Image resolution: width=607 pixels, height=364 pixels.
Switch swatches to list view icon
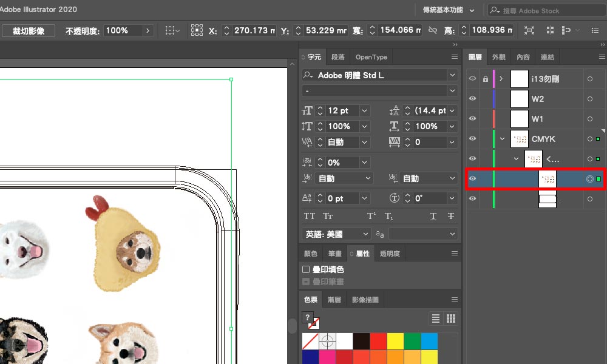[436, 318]
